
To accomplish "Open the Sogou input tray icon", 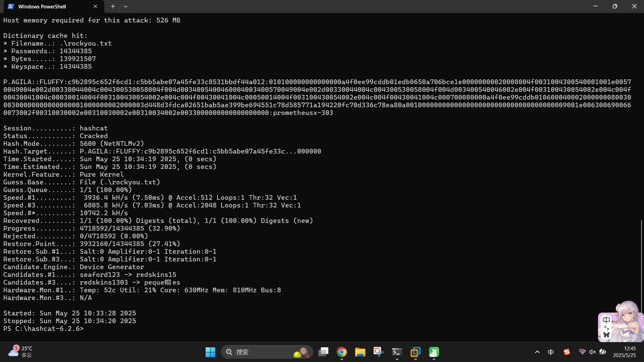I will [x=567, y=352].
